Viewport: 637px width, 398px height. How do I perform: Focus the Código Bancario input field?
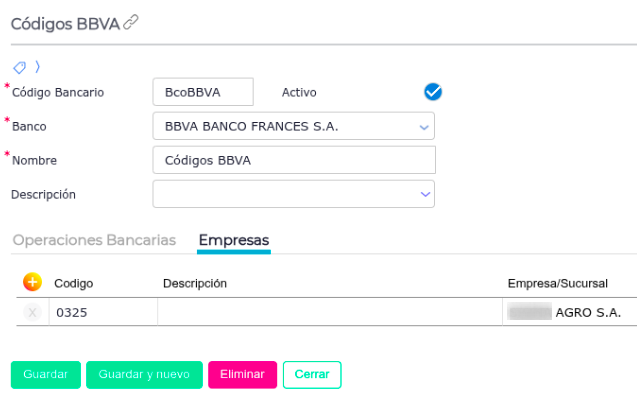point(203,92)
